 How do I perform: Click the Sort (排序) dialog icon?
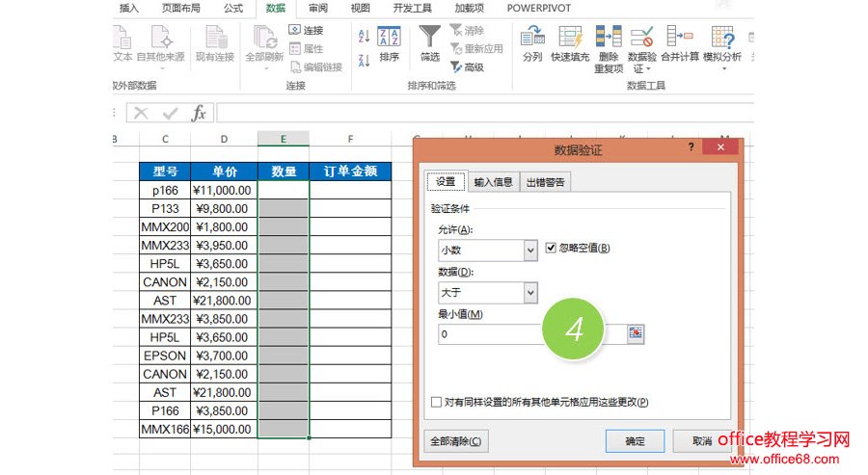[x=389, y=37]
